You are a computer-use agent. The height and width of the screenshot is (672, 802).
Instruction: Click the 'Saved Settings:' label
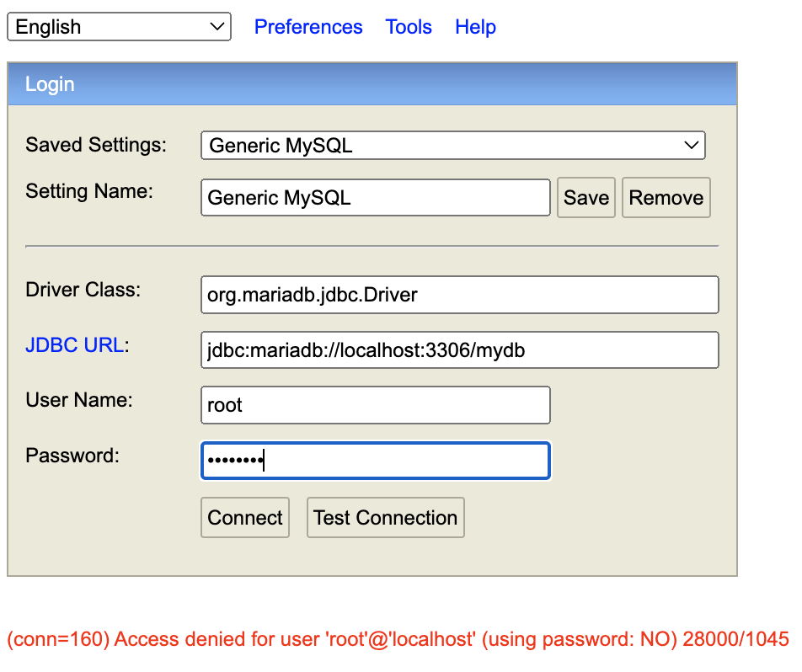click(x=96, y=145)
